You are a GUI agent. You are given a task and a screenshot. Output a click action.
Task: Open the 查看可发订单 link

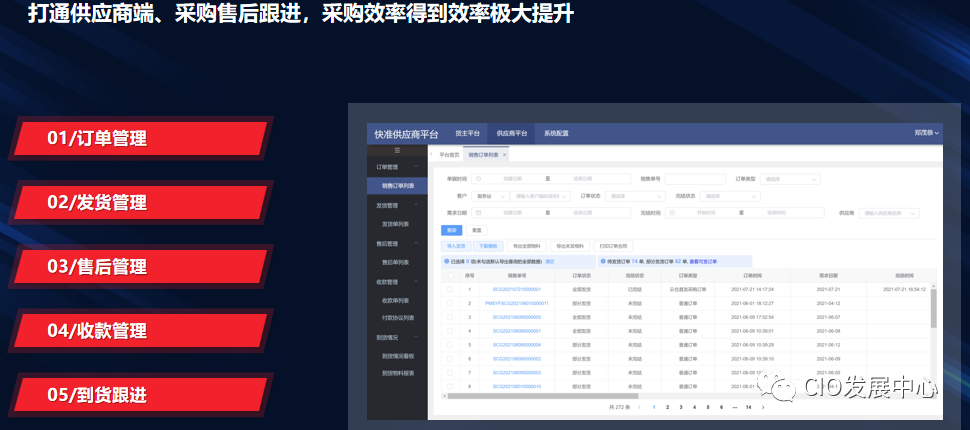(x=703, y=262)
